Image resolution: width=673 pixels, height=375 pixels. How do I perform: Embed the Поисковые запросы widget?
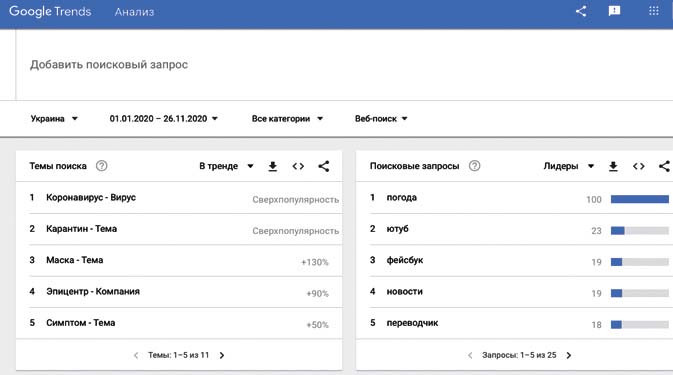639,166
